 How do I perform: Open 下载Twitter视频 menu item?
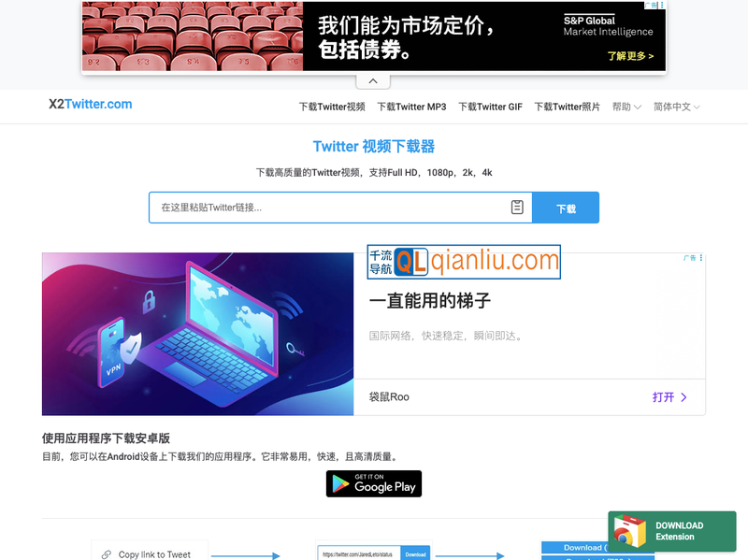(332, 107)
